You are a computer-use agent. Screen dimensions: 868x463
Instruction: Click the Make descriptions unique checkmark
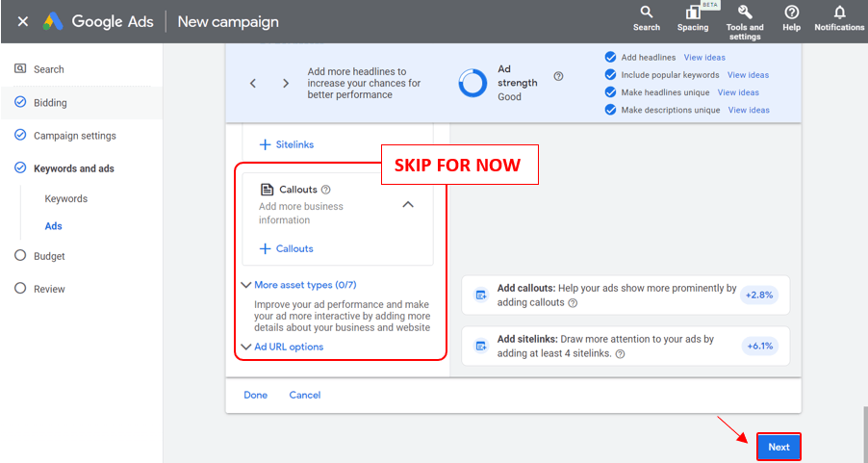611,110
